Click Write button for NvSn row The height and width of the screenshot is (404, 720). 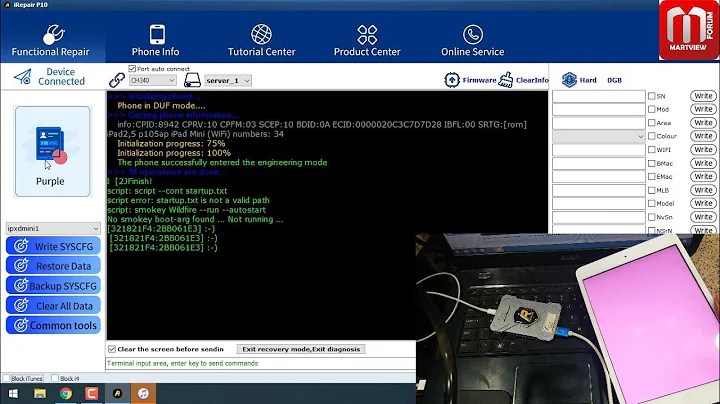click(703, 217)
